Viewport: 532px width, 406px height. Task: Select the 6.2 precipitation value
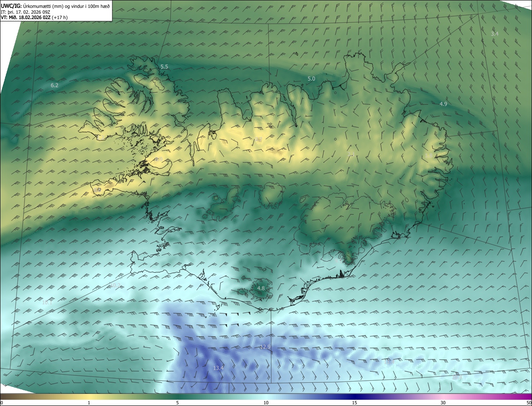point(54,85)
